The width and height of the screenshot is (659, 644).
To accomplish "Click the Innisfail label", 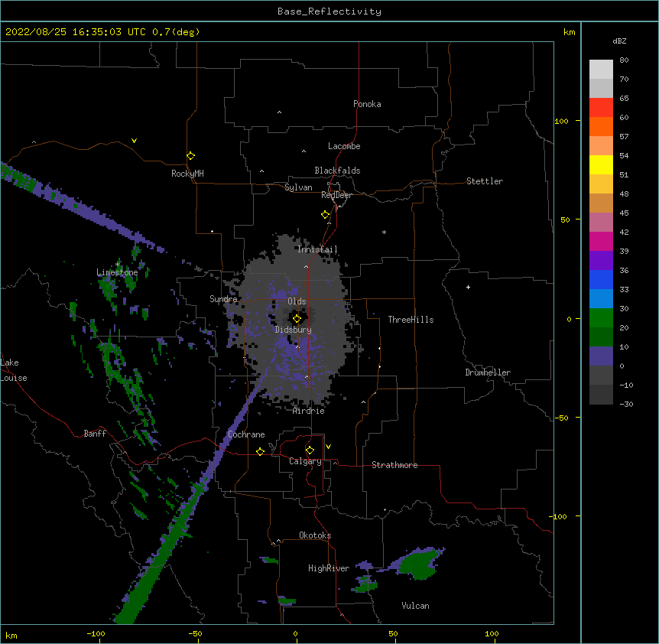I will [x=317, y=249].
